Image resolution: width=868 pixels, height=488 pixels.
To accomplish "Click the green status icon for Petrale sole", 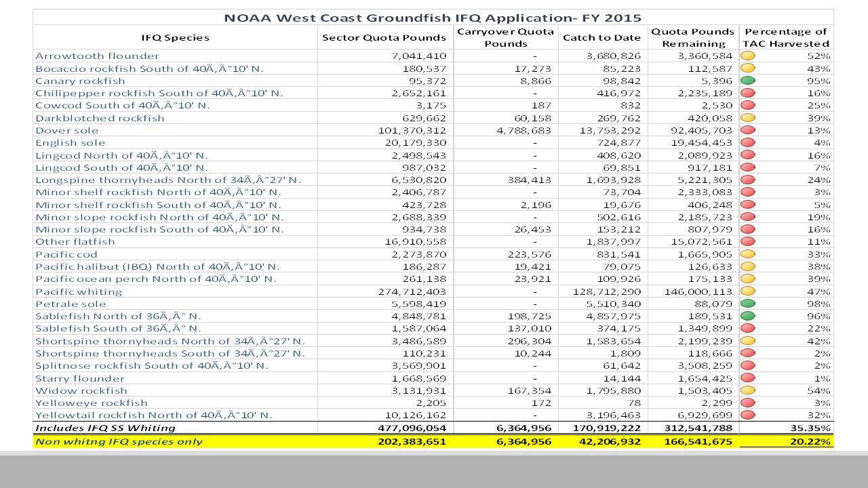I will 749,304.
